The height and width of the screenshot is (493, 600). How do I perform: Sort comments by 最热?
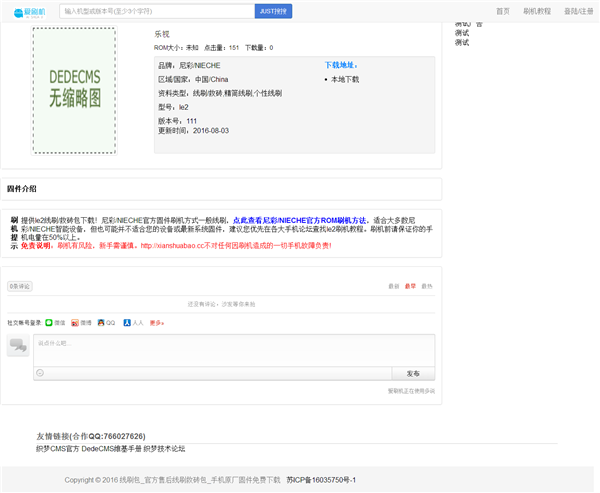[427, 286]
